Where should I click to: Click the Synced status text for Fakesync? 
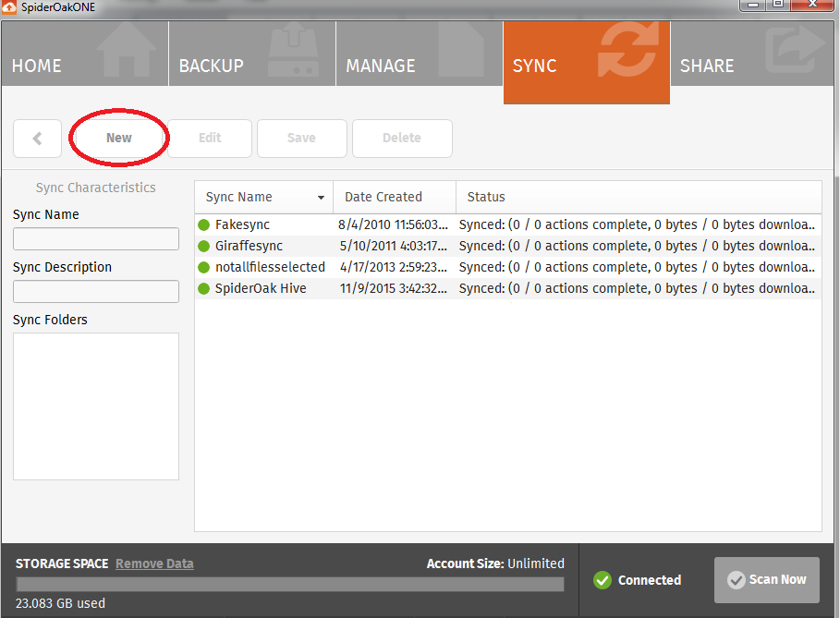[x=637, y=224]
